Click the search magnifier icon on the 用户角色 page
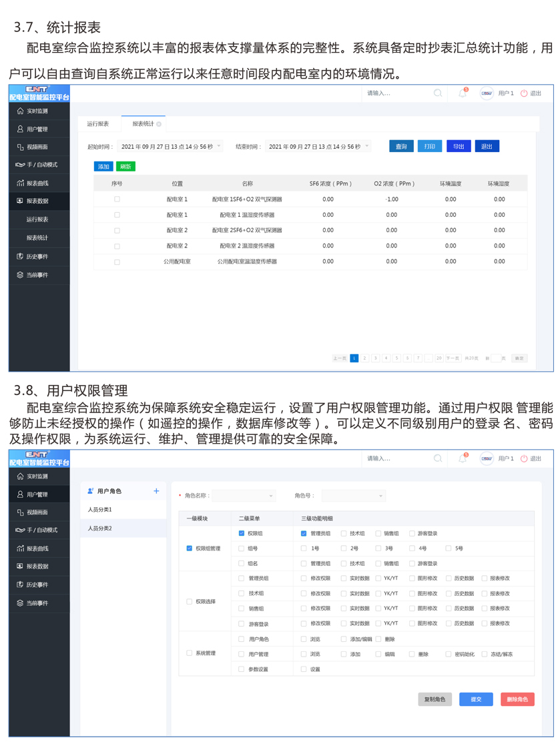 pyautogui.click(x=438, y=458)
